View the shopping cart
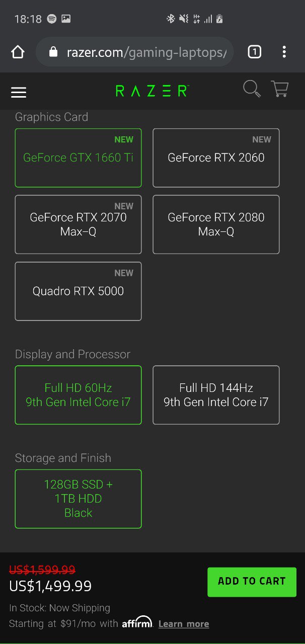Screen dimensions: 305x644 [x=279, y=89]
